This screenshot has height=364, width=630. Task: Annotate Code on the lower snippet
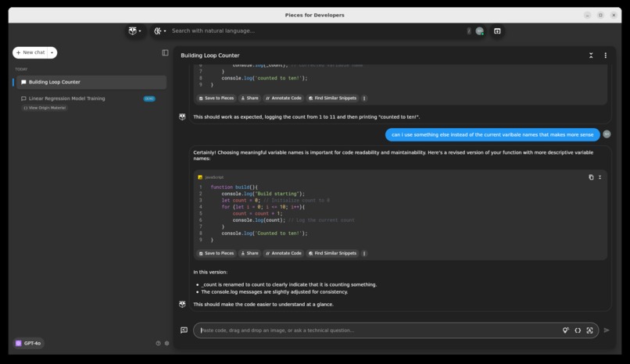click(283, 253)
